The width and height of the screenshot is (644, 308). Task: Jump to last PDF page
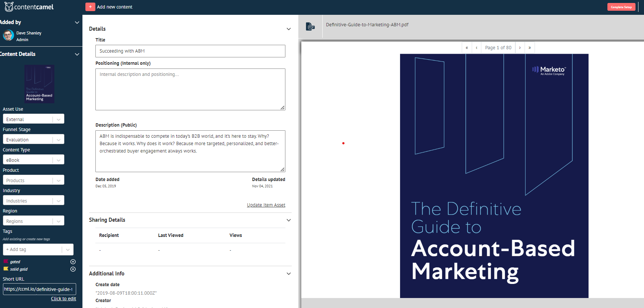tap(530, 48)
